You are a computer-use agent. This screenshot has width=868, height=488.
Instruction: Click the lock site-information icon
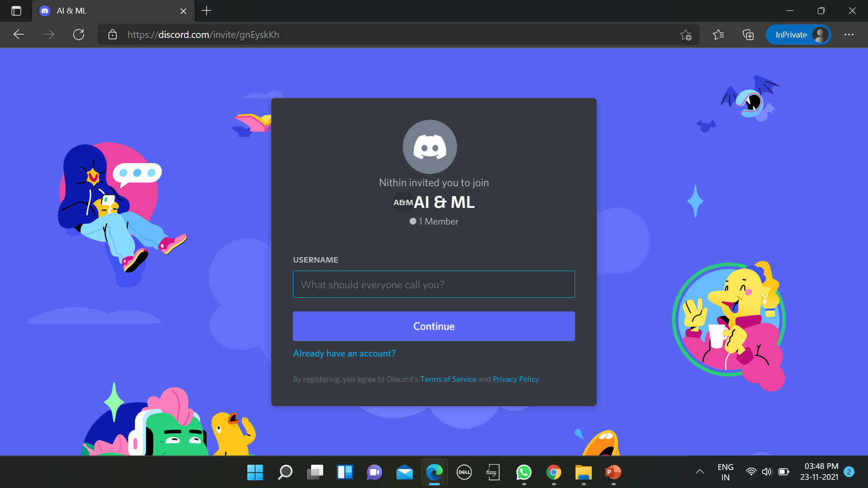113,35
